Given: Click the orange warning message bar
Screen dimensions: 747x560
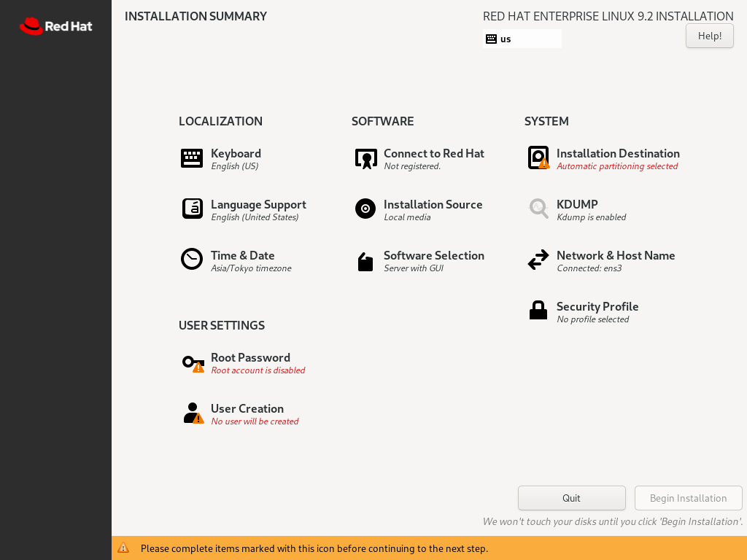Looking at the screenshot, I should pos(373,548).
